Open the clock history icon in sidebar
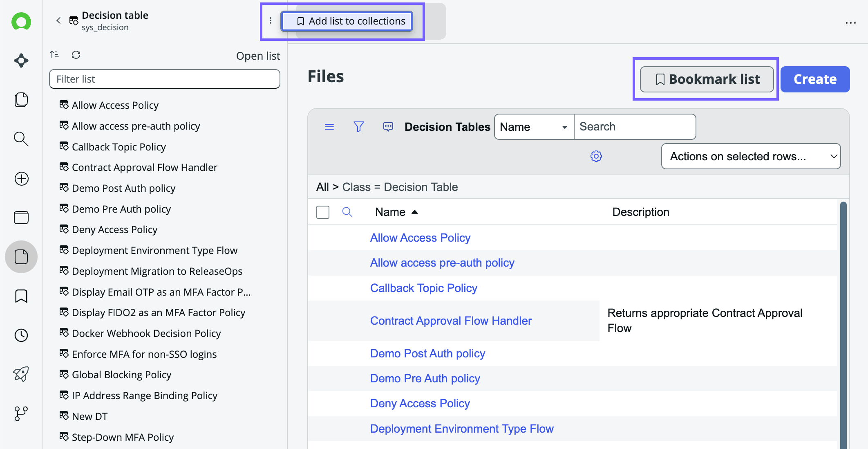Screen dimensions: 868x449 (x=21, y=335)
